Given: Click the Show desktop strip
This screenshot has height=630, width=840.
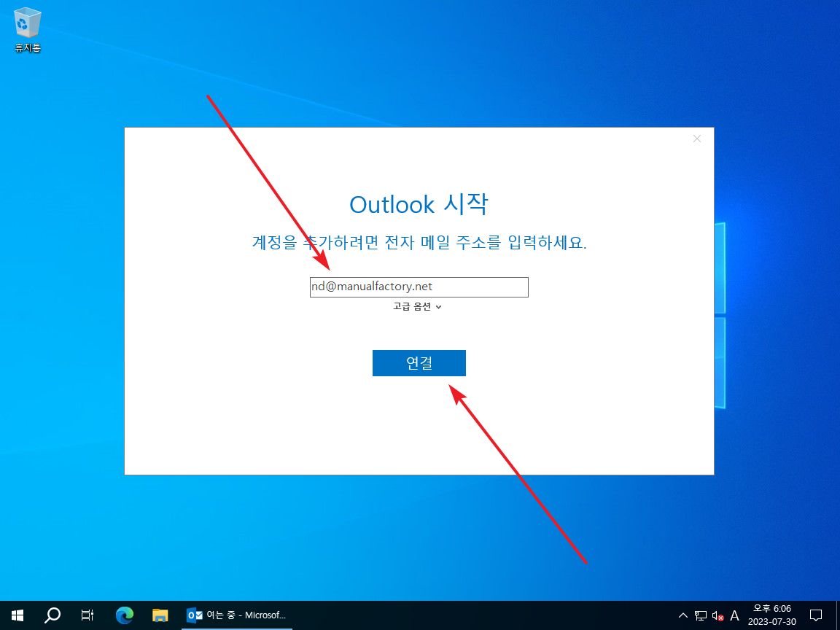Looking at the screenshot, I should pos(837,615).
